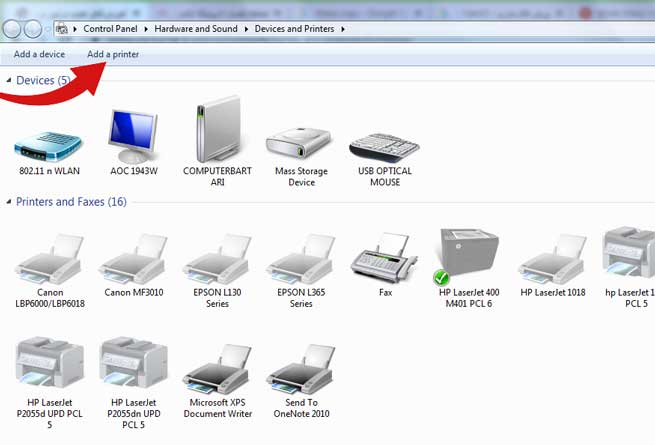
Task: Select the Canon LBP6000/LBP6018 printer icon
Action: 49,259
